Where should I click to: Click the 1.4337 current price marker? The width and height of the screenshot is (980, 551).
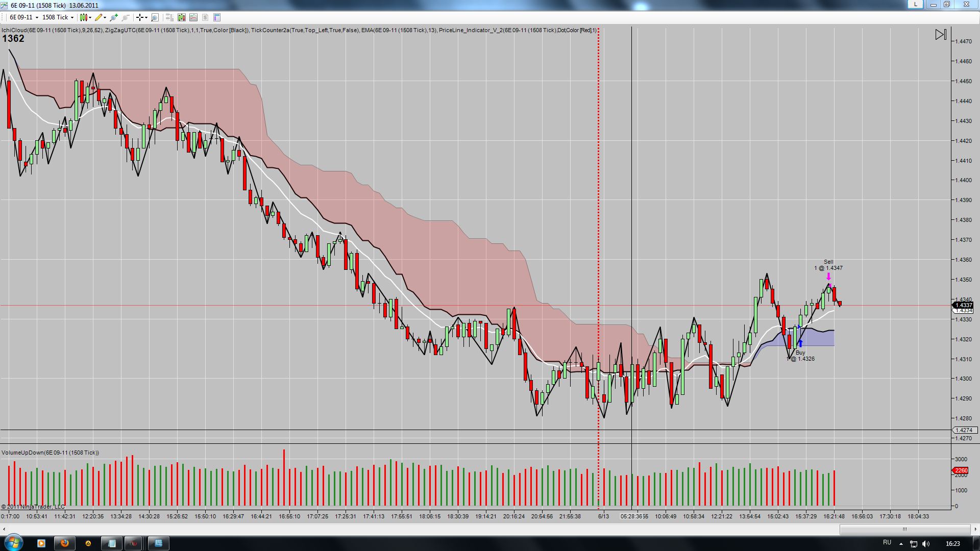[963, 305]
